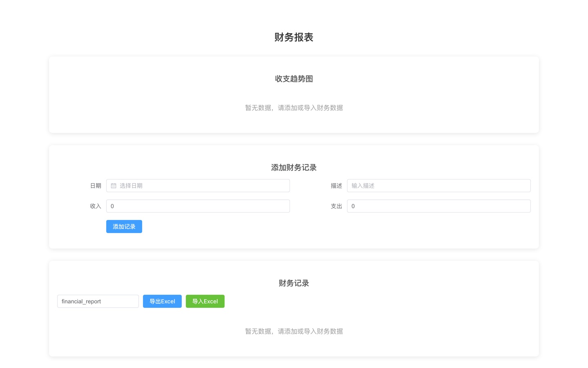
Task: Click the calendar icon in date field
Action: [114, 186]
